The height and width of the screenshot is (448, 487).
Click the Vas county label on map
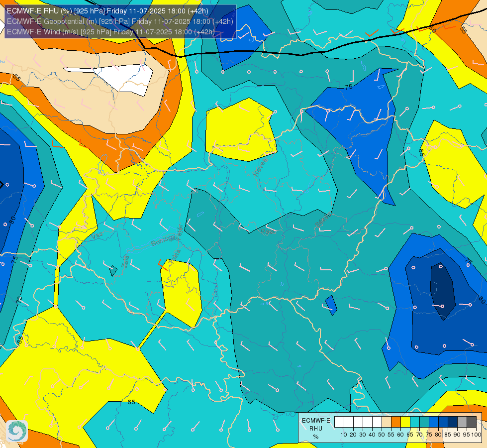click(97, 236)
